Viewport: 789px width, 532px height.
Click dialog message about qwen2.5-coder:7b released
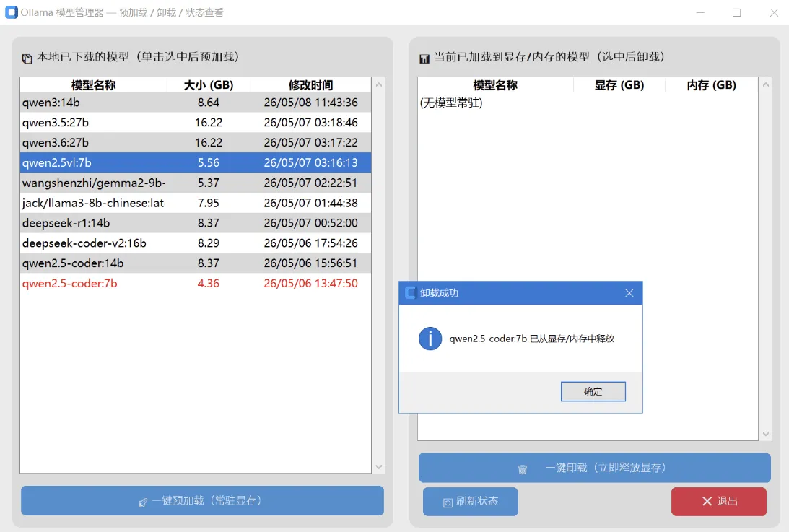tap(531, 339)
